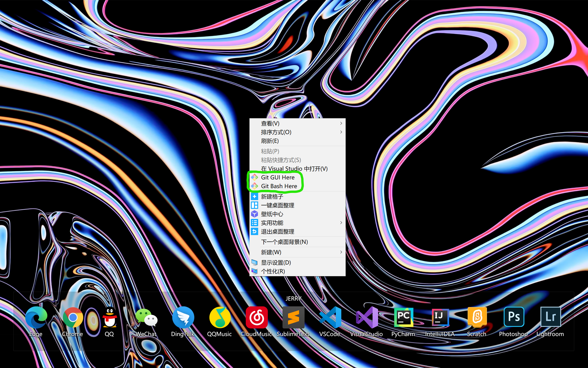Click the Lightroom label text

click(550, 334)
